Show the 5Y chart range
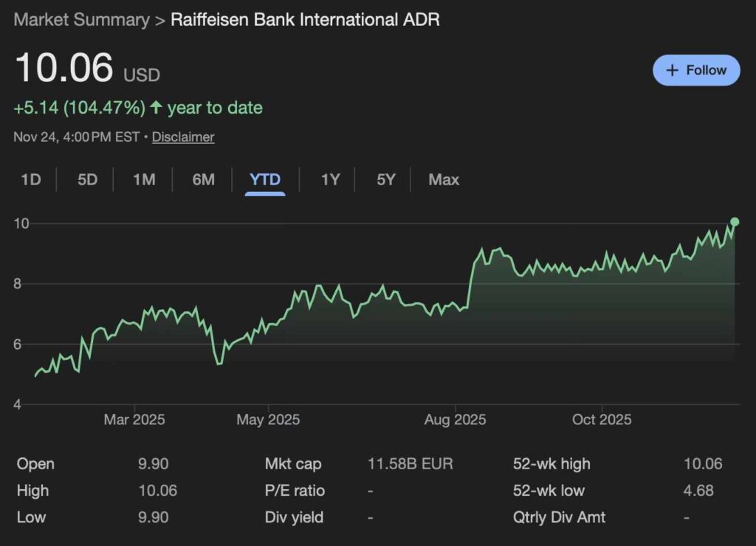The height and width of the screenshot is (546, 756). point(385,179)
